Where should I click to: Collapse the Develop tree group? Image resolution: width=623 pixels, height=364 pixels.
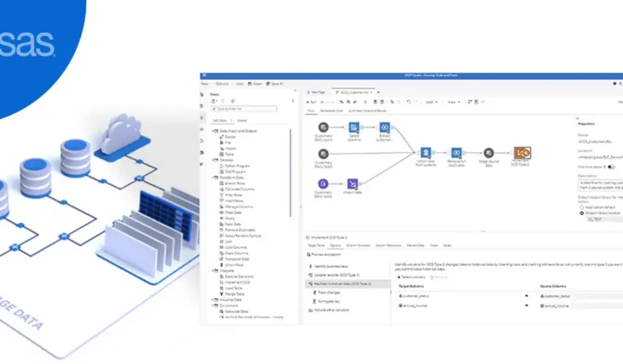click(x=213, y=160)
